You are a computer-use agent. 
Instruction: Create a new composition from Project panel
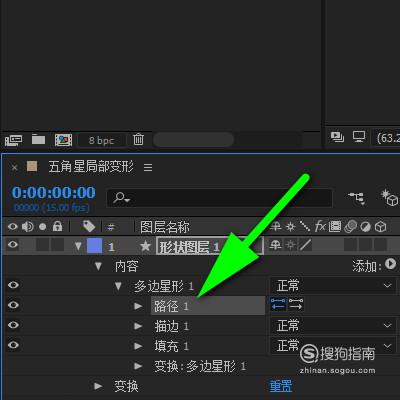pyautogui.click(x=63, y=140)
